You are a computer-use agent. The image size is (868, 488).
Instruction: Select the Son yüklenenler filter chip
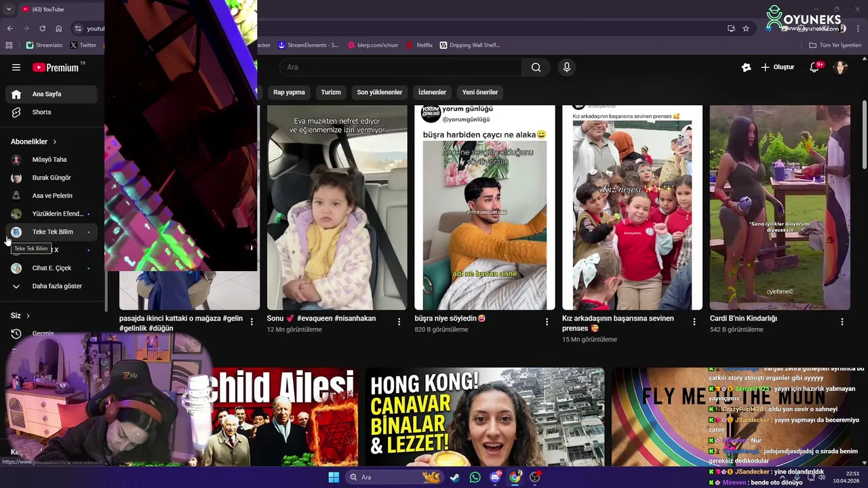pyautogui.click(x=380, y=92)
